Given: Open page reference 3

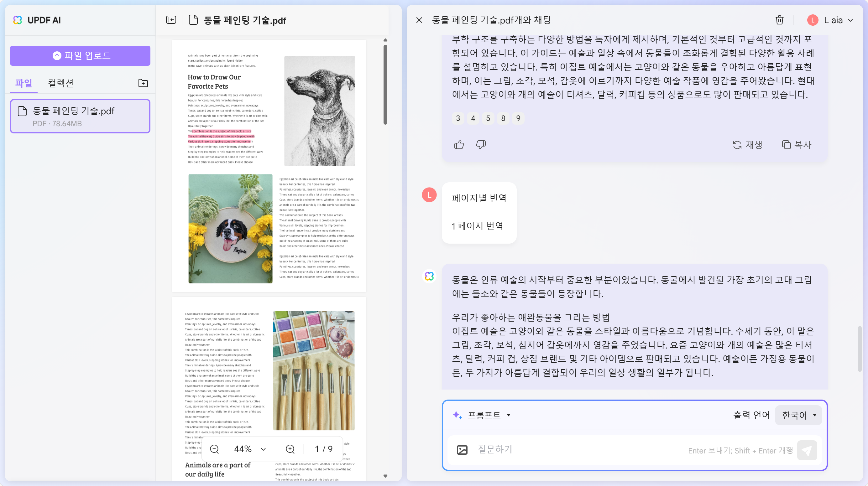Looking at the screenshot, I should pyautogui.click(x=458, y=118).
